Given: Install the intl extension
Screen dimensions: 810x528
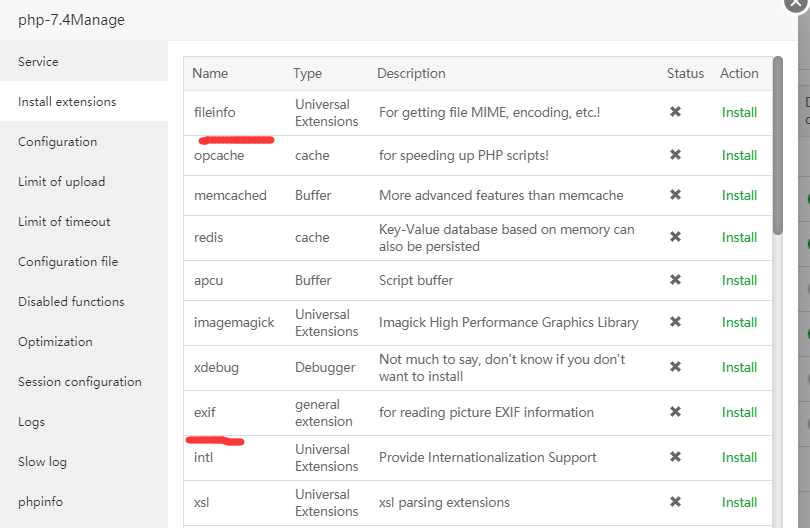Looking at the screenshot, I should click(x=739, y=457).
